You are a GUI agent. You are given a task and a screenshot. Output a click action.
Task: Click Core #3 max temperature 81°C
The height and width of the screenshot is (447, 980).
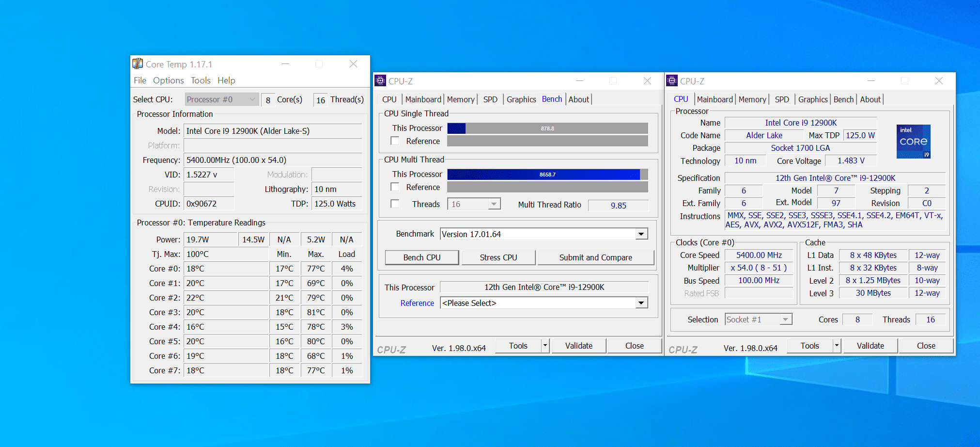(316, 312)
